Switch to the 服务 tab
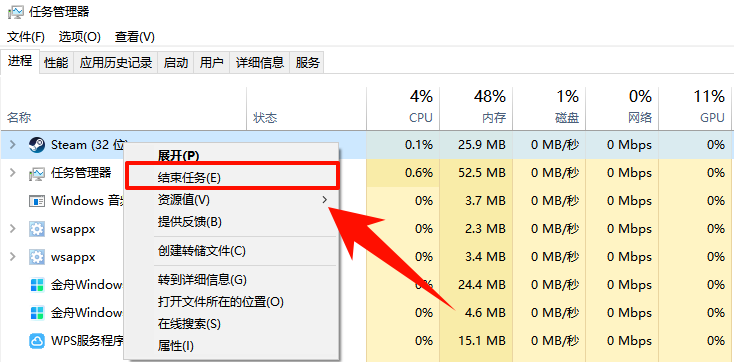 tap(307, 62)
